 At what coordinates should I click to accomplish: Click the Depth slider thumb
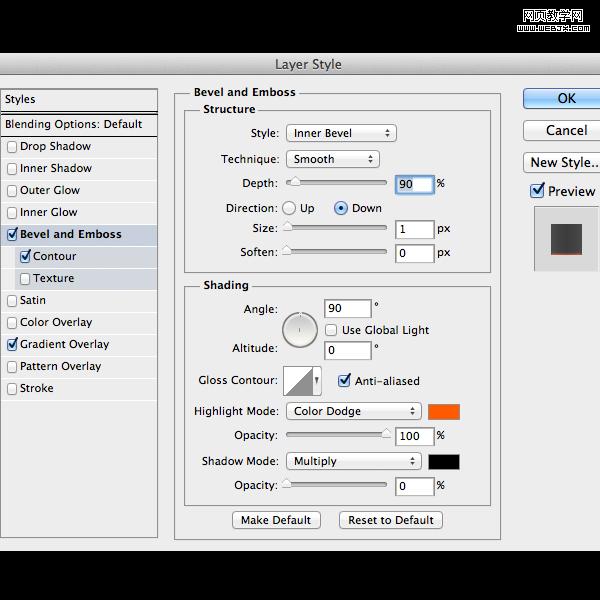click(x=294, y=182)
